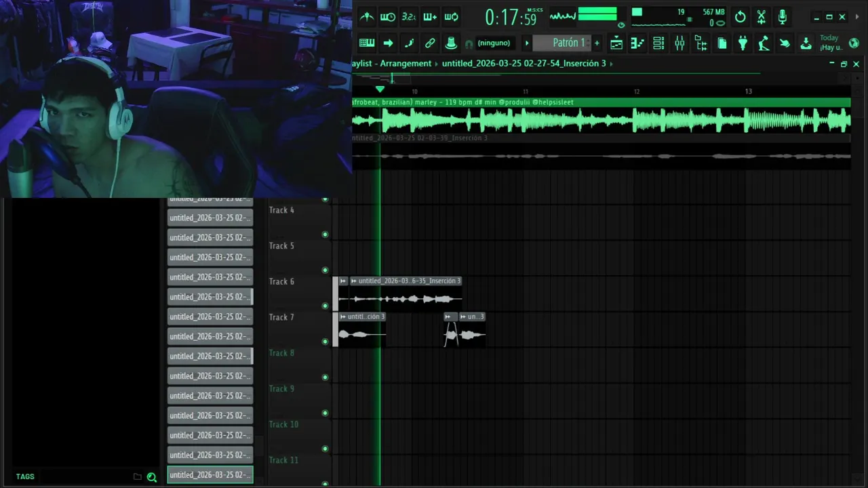The height and width of the screenshot is (488, 868).
Task: Enable step editing arrow button
Action: (x=388, y=43)
